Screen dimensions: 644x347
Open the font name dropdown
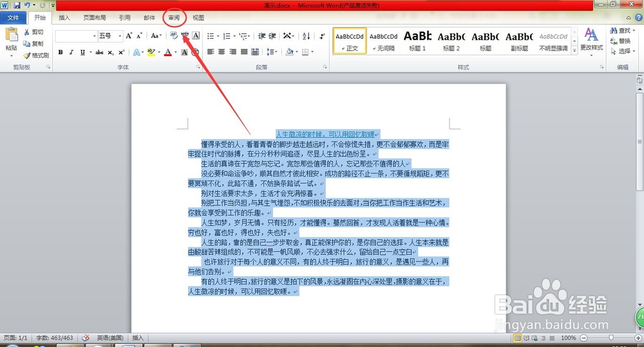[x=95, y=35]
